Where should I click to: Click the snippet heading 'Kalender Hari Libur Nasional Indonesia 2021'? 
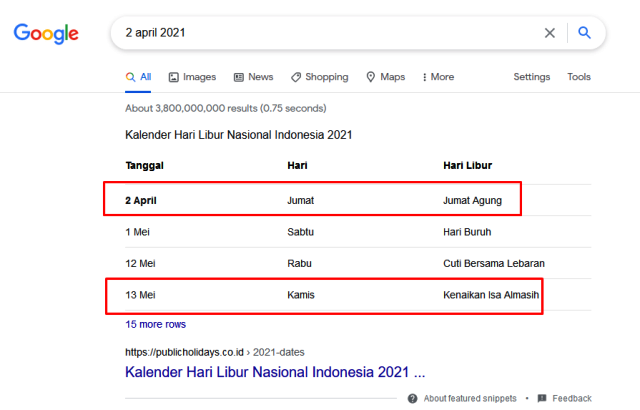click(239, 135)
